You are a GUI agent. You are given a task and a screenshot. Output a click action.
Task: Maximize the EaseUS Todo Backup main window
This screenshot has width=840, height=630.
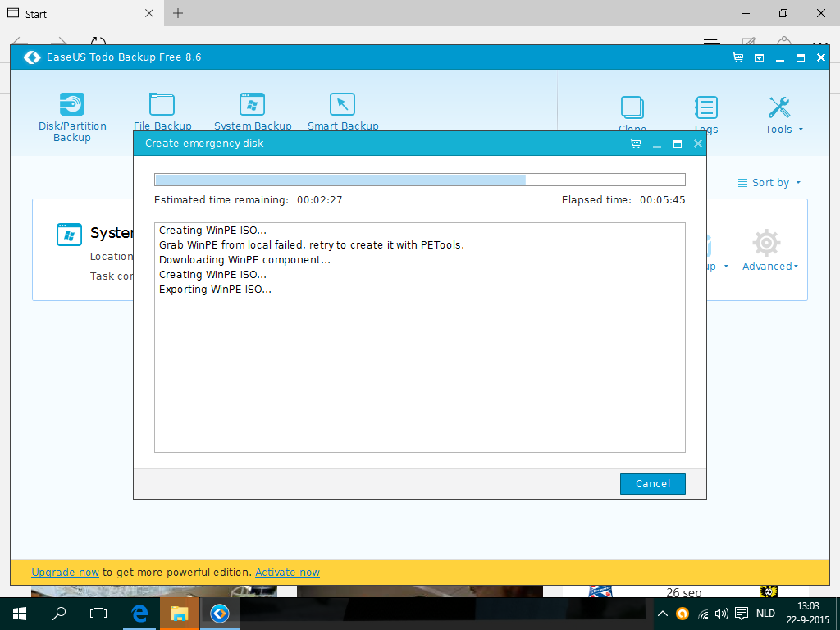[801, 57]
